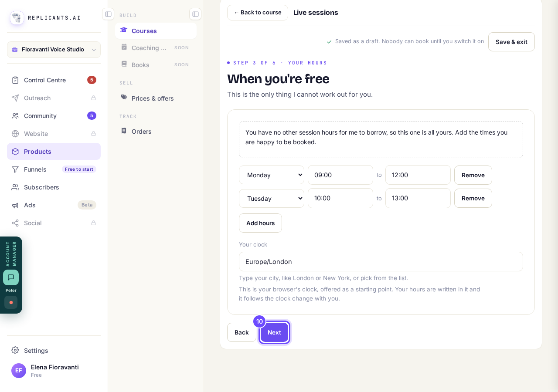The width and height of the screenshot is (558, 392).
Task: Edit the Tuesday start time 10:00
Action: [x=340, y=198]
